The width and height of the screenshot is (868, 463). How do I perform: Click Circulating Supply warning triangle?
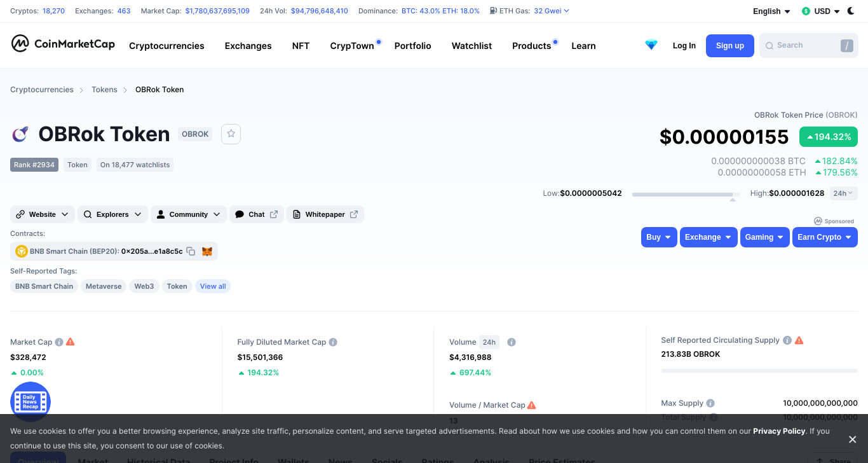[x=799, y=340]
